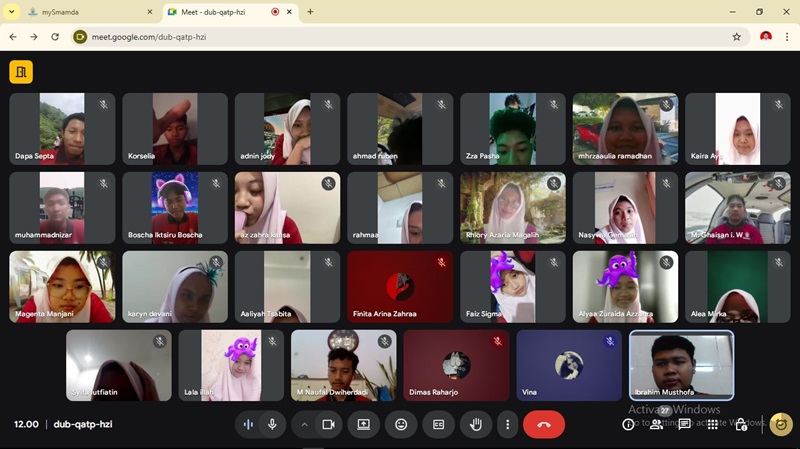Open the meeting details info panel

click(x=628, y=424)
